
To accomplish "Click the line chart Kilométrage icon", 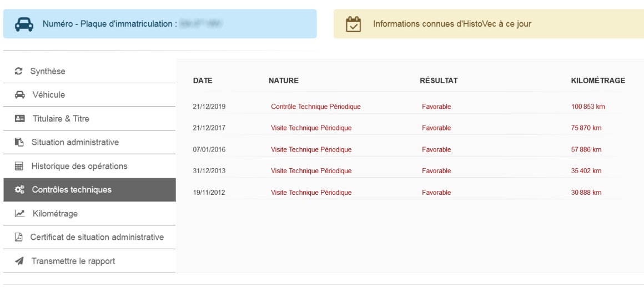I will pyautogui.click(x=19, y=214).
